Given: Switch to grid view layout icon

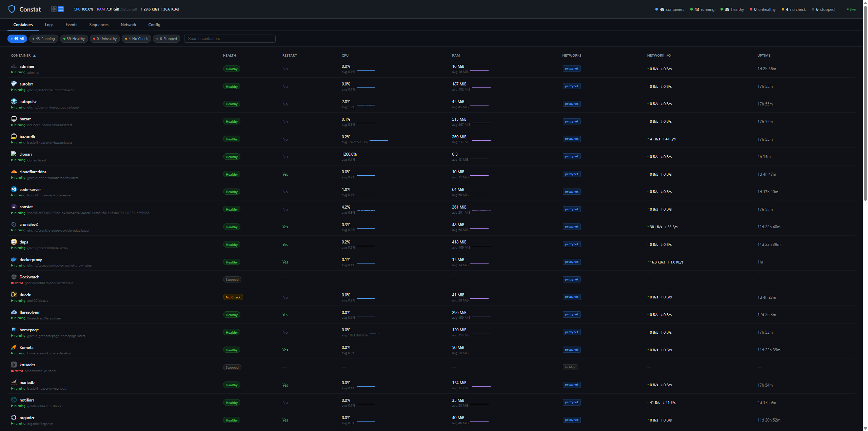Looking at the screenshot, I should coord(54,9).
